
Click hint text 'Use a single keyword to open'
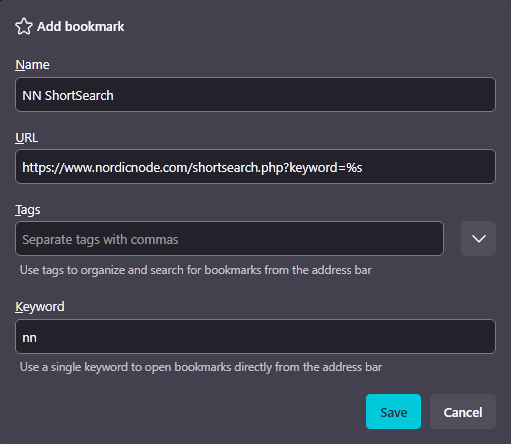tap(201, 367)
